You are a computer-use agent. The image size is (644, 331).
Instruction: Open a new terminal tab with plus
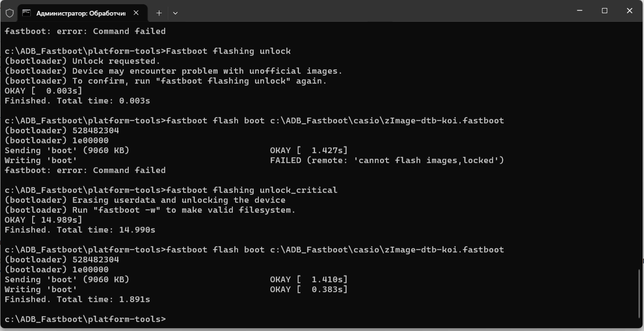159,13
